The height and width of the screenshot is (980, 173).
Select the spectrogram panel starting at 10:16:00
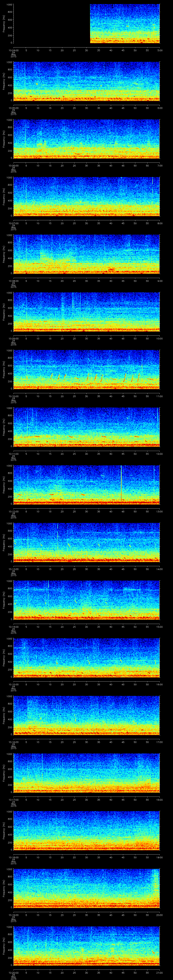tap(87, 715)
